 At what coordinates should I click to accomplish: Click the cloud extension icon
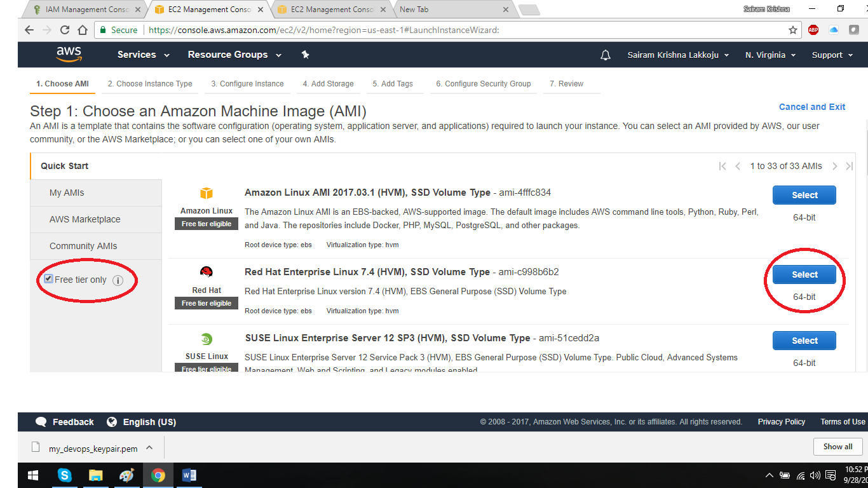[x=834, y=30]
